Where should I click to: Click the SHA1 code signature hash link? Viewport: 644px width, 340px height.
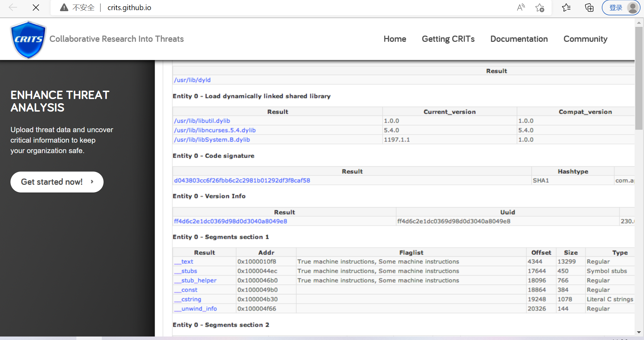(x=242, y=180)
